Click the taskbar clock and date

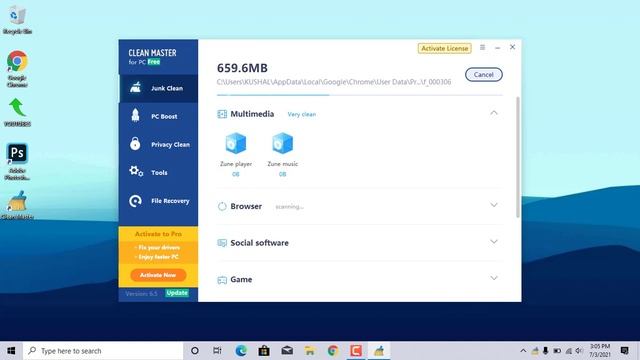click(x=600, y=351)
